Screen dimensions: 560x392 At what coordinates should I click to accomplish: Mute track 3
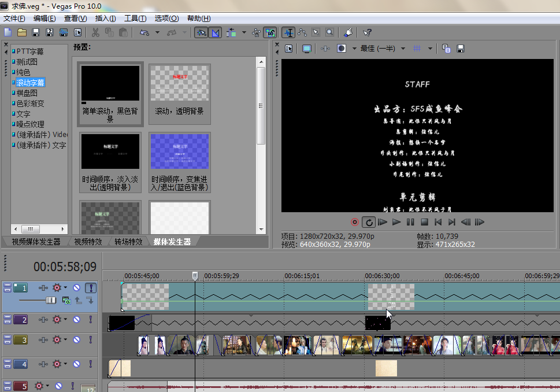pyautogui.click(x=76, y=339)
